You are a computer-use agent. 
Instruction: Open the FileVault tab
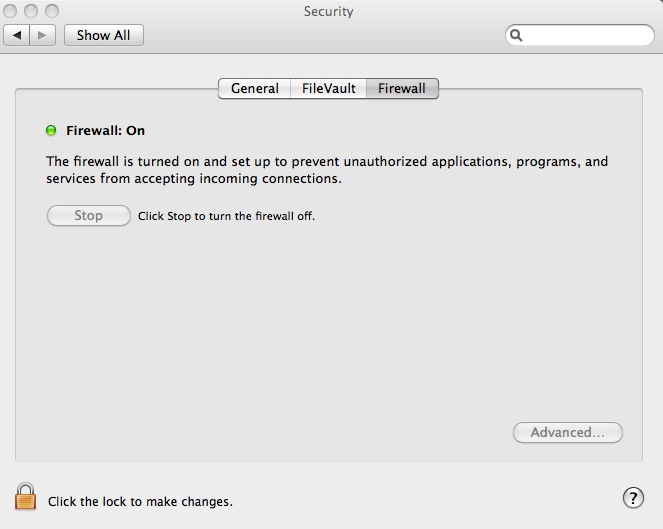(329, 88)
